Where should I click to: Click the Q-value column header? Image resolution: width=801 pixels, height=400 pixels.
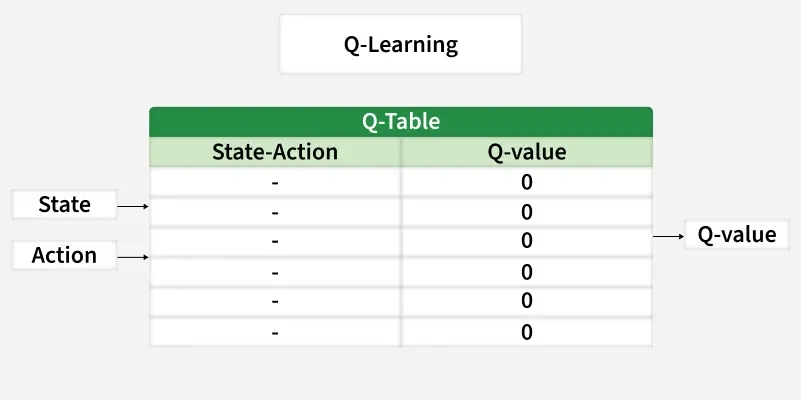coord(526,152)
